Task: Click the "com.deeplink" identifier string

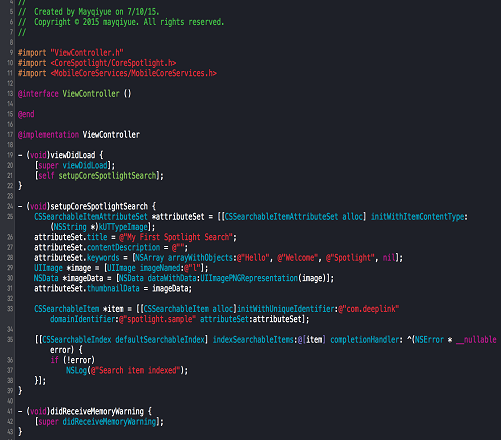Action: tap(369, 309)
